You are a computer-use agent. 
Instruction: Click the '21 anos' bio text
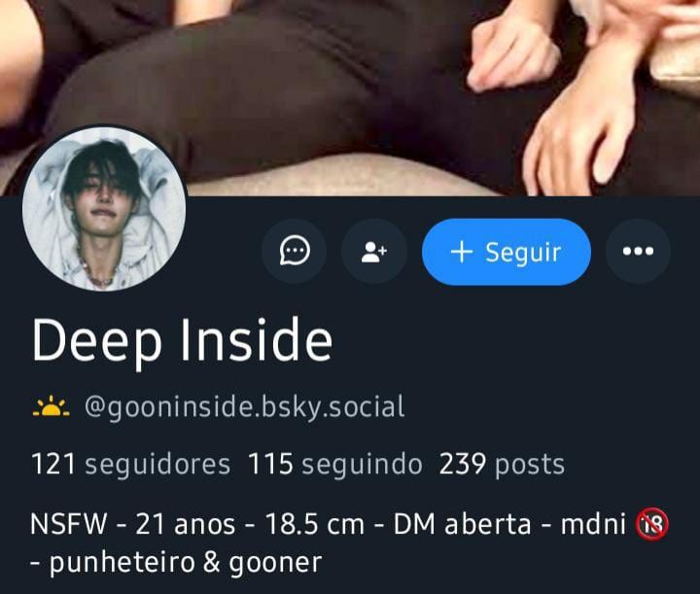coord(186,524)
